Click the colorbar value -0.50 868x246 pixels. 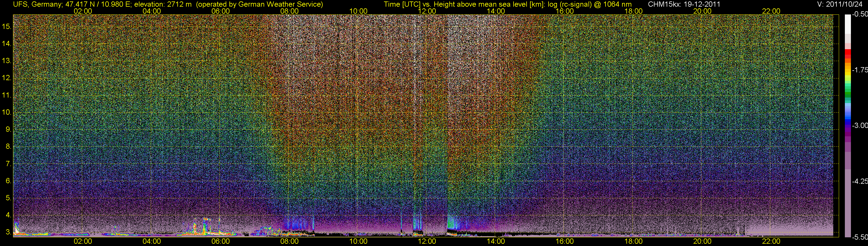860,14
